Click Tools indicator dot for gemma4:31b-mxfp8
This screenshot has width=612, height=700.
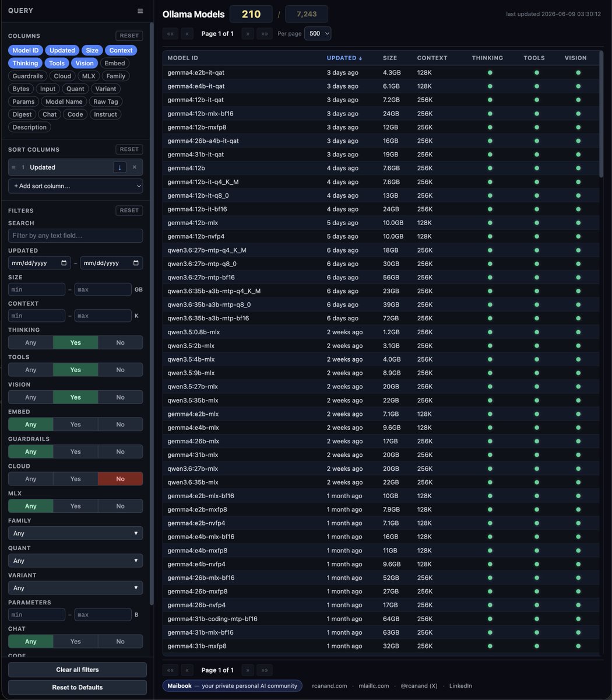click(536, 646)
